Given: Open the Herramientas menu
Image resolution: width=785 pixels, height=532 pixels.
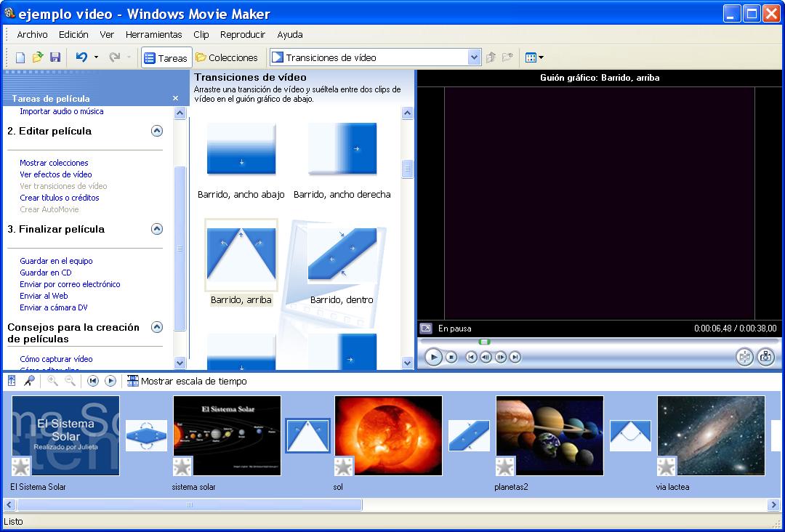Looking at the screenshot, I should pyautogui.click(x=153, y=35).
